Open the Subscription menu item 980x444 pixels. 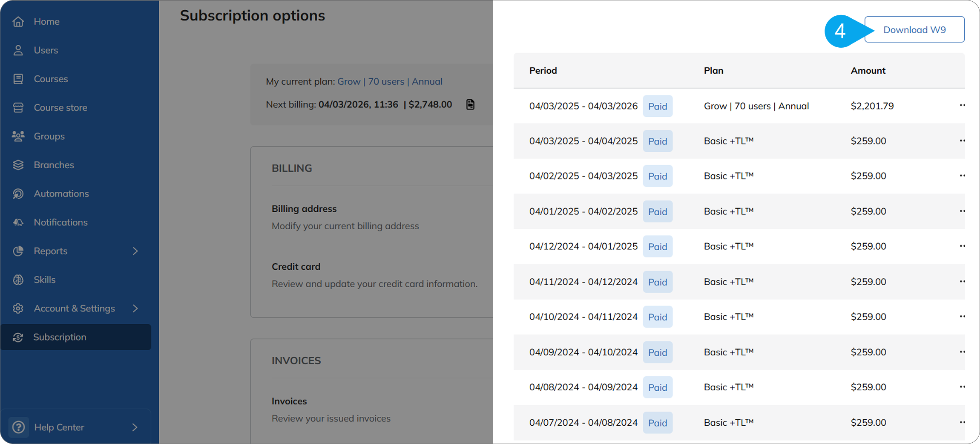[x=76, y=337]
